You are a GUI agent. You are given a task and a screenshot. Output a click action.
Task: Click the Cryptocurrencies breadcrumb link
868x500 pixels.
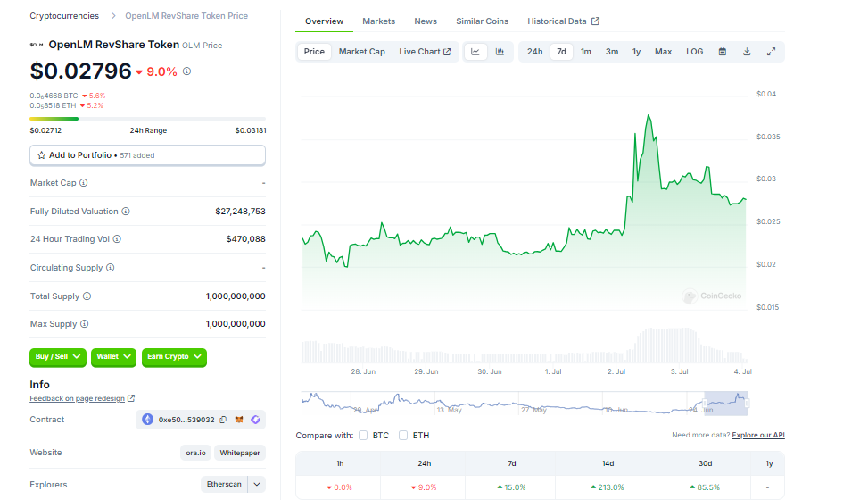coord(64,16)
